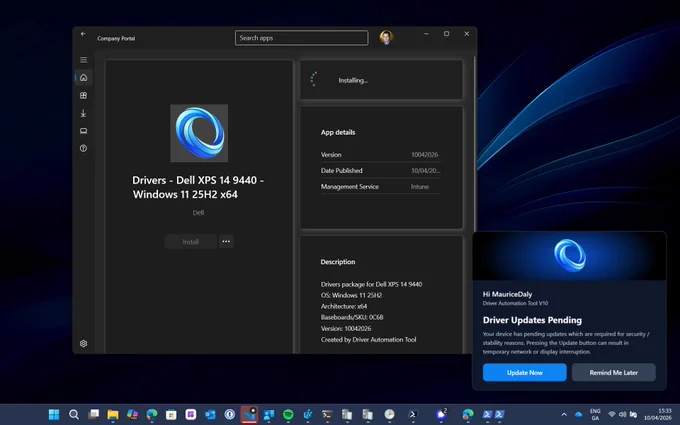Click the Created by Driver Automation Tool line

pyautogui.click(x=368, y=340)
